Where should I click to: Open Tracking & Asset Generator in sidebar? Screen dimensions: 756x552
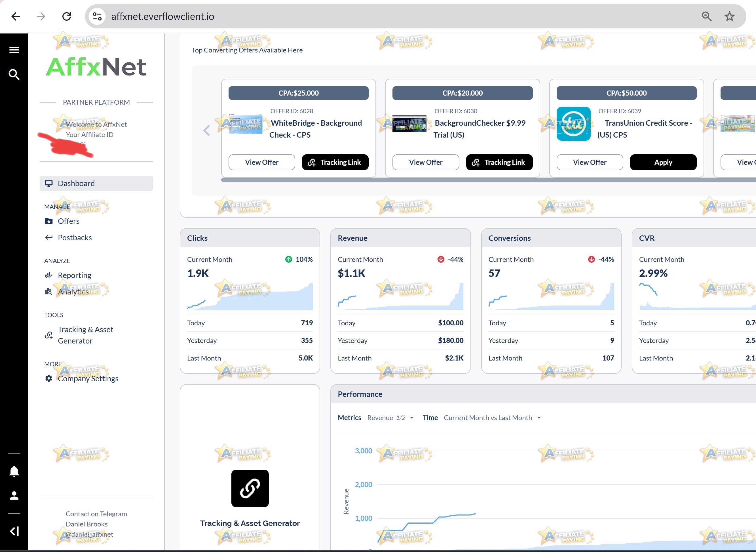[x=79, y=335]
